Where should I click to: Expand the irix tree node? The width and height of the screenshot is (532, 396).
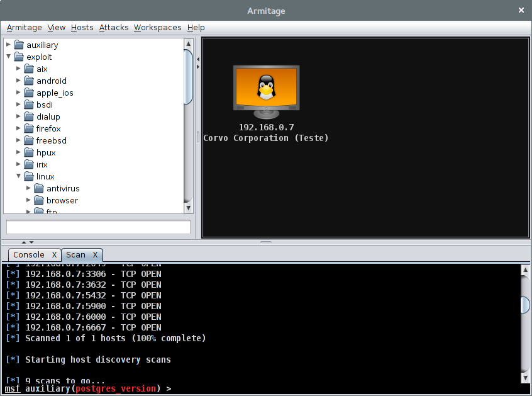(18, 164)
